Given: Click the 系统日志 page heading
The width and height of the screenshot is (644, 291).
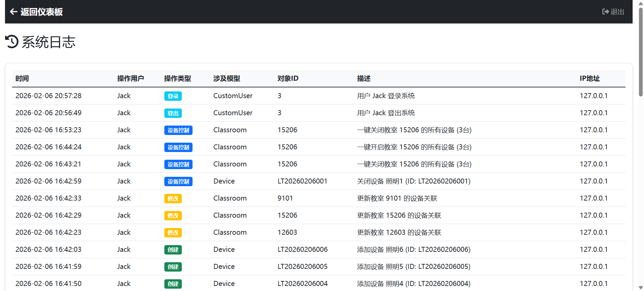Looking at the screenshot, I should coord(49,42).
